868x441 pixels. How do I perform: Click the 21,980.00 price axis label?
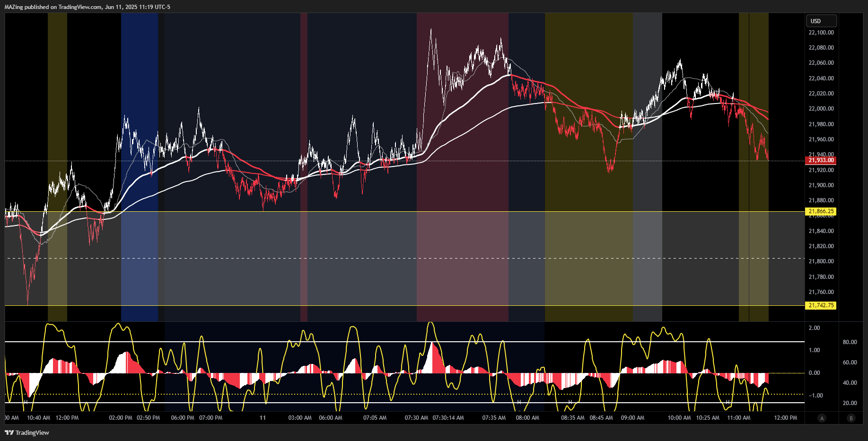[x=821, y=124]
